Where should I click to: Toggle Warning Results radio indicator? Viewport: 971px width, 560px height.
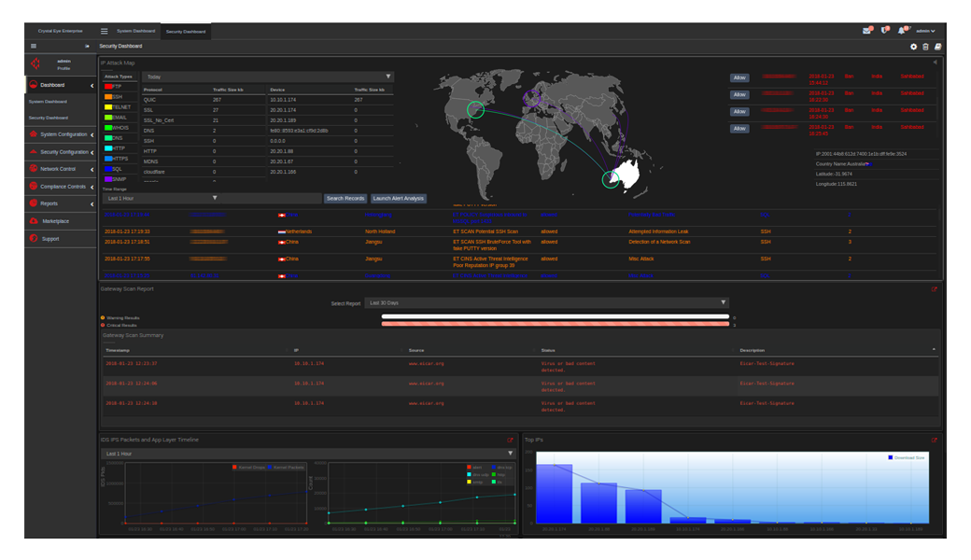click(103, 317)
